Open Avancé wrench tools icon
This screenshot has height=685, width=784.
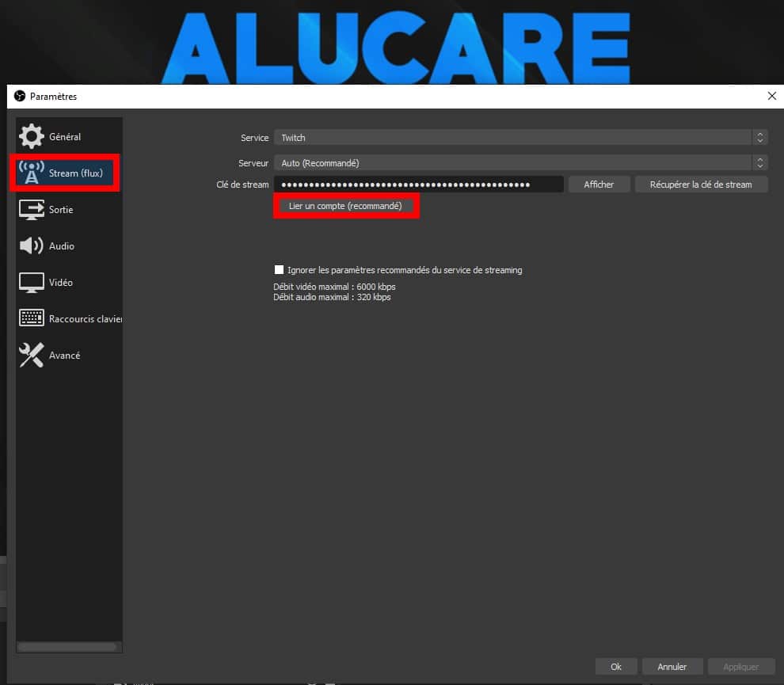(32, 356)
